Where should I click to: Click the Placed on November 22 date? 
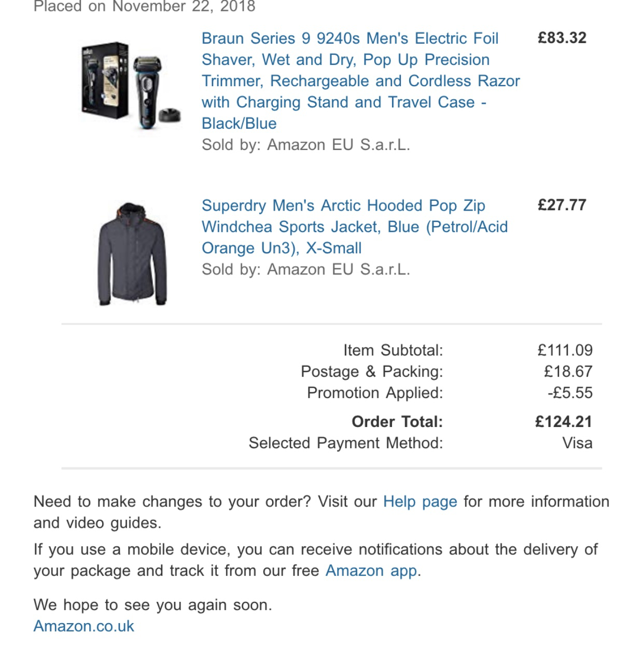[x=145, y=7]
